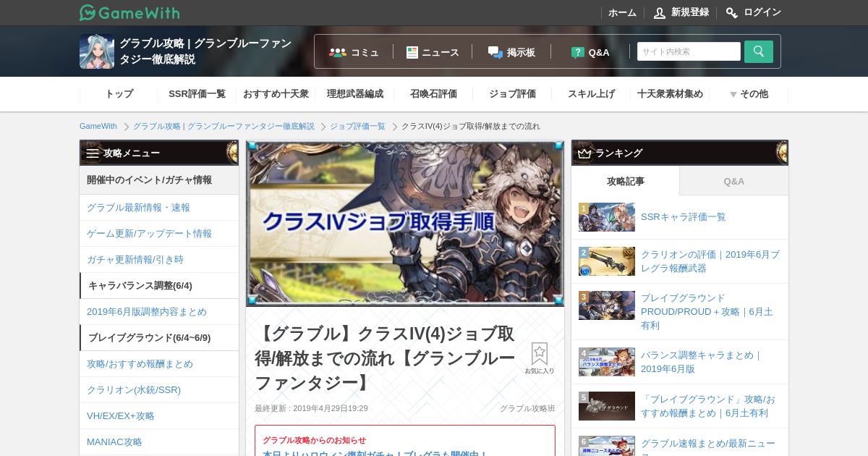Click the hamburger icon beside 攻略メニュー
This screenshot has height=456, width=868.
pos(93,153)
